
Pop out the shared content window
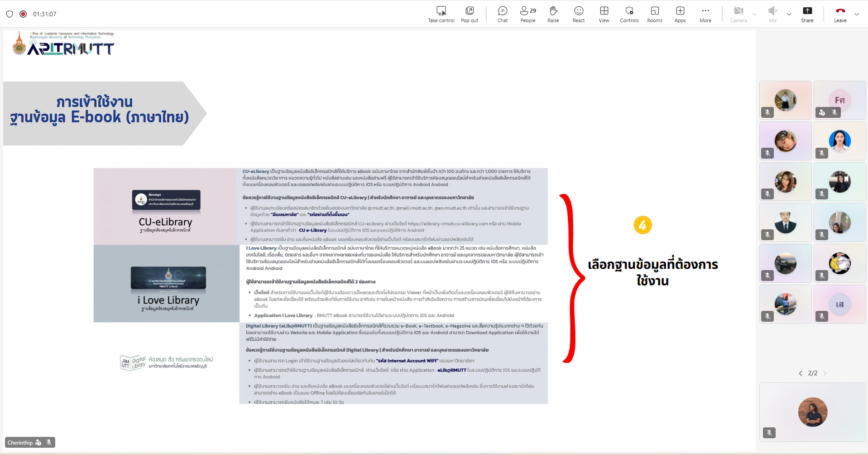[x=469, y=14]
